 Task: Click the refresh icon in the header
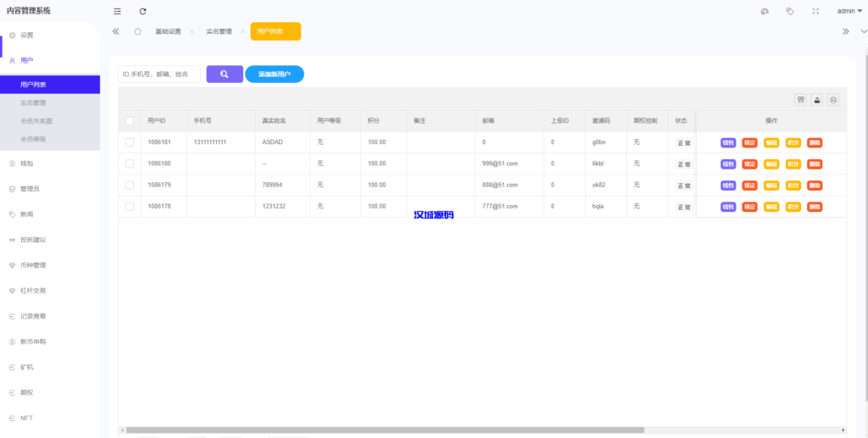point(142,11)
